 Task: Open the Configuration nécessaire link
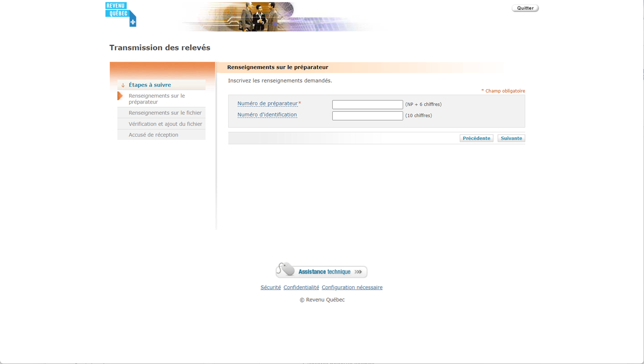point(352,287)
